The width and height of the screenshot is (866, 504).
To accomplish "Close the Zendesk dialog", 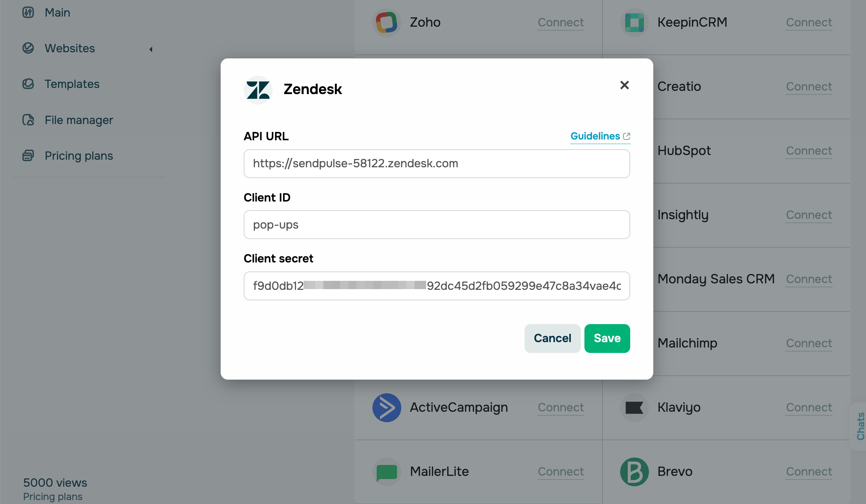I will point(624,85).
